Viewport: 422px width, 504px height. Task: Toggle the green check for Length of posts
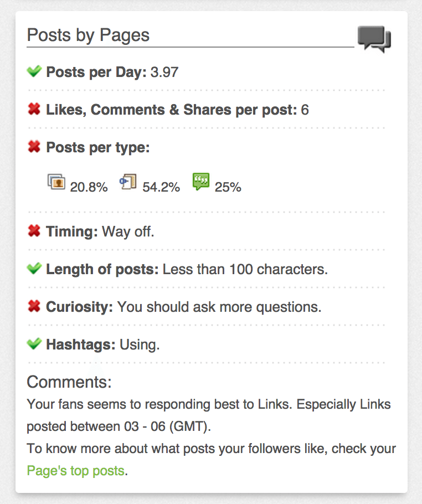33,269
